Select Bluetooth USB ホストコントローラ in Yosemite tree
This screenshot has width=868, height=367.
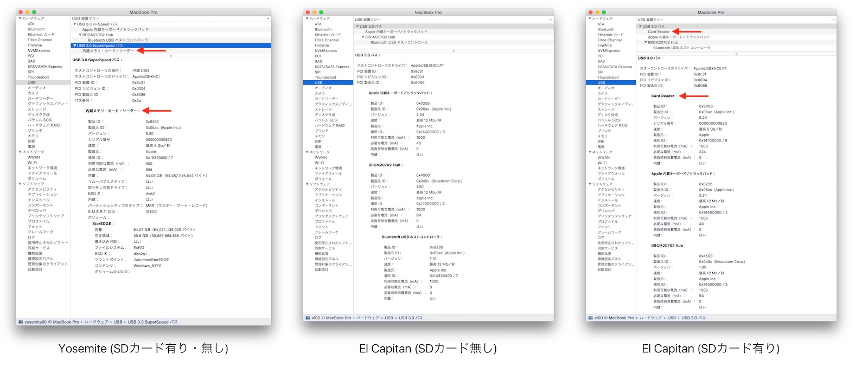point(118,40)
